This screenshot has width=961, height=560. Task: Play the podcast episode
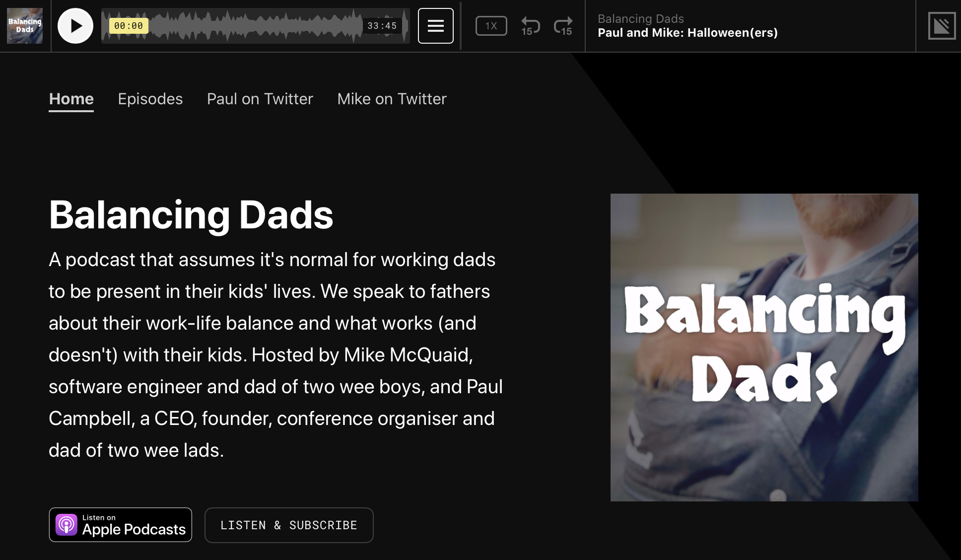pos(75,26)
